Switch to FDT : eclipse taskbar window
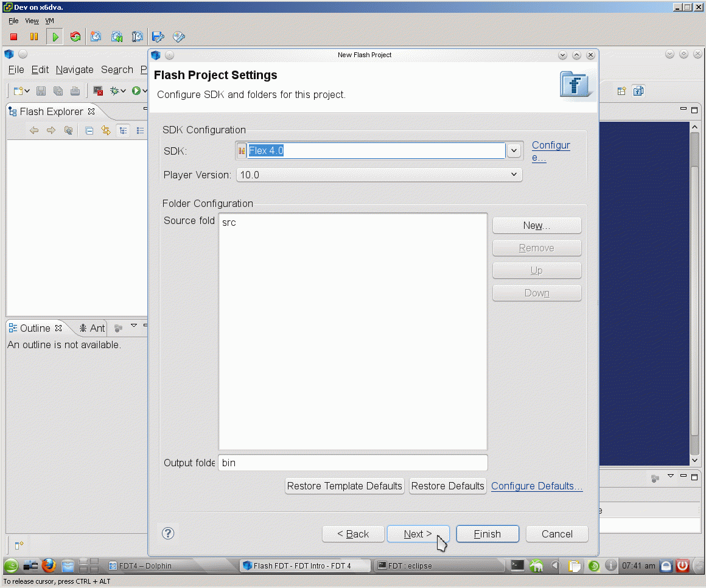This screenshot has width=706, height=588. [x=439, y=565]
